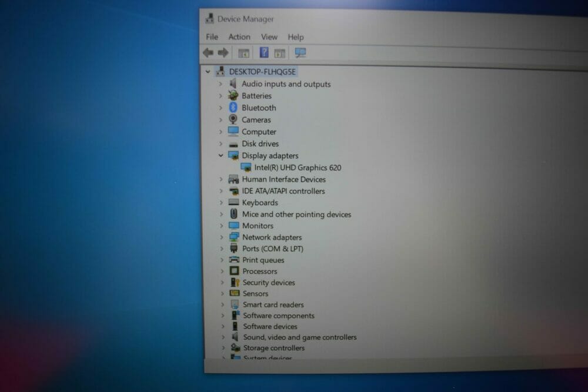Click the Bluetooth category icon
This screenshot has height=392, width=588.
(x=233, y=108)
